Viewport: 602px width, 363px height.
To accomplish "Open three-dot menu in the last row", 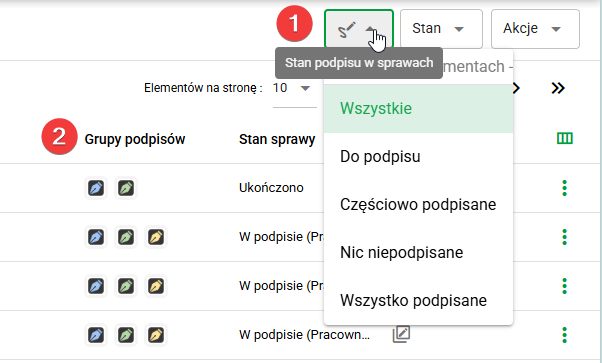I will tap(564, 335).
